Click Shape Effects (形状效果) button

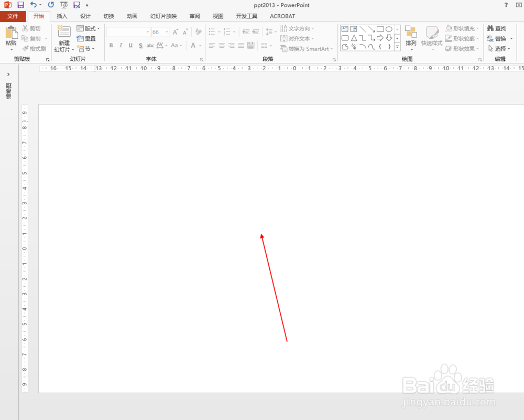(462, 48)
